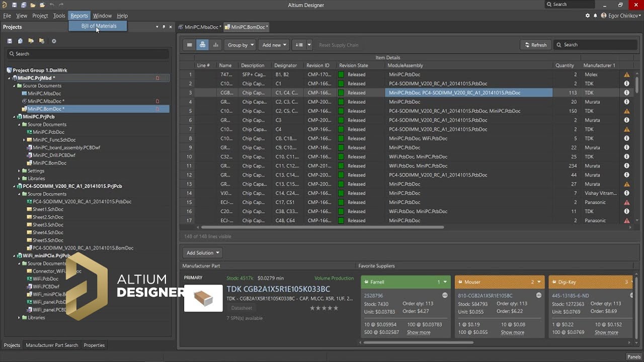
Task: Open the Datasheet button for TDK part
Action: 242,308
